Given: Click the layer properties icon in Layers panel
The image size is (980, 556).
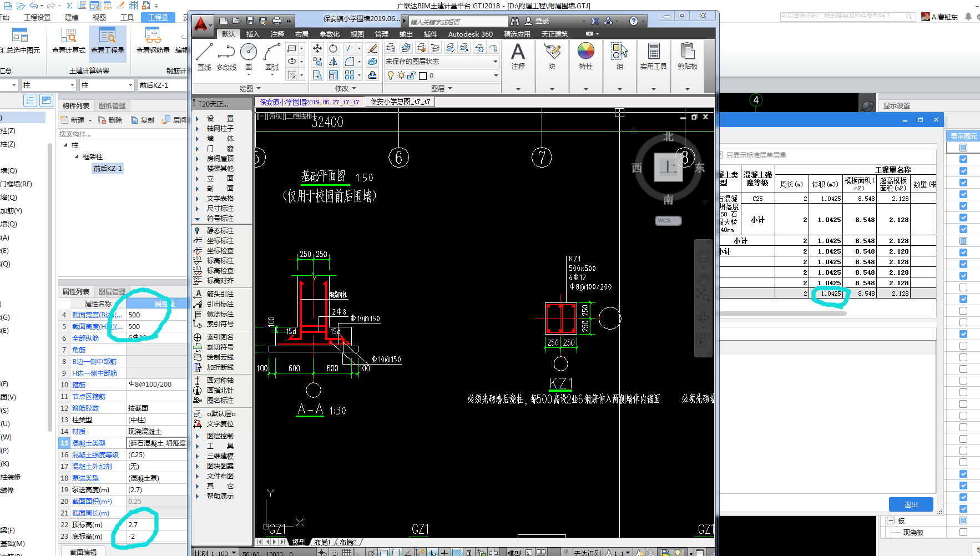Looking at the screenshot, I should click(391, 48).
